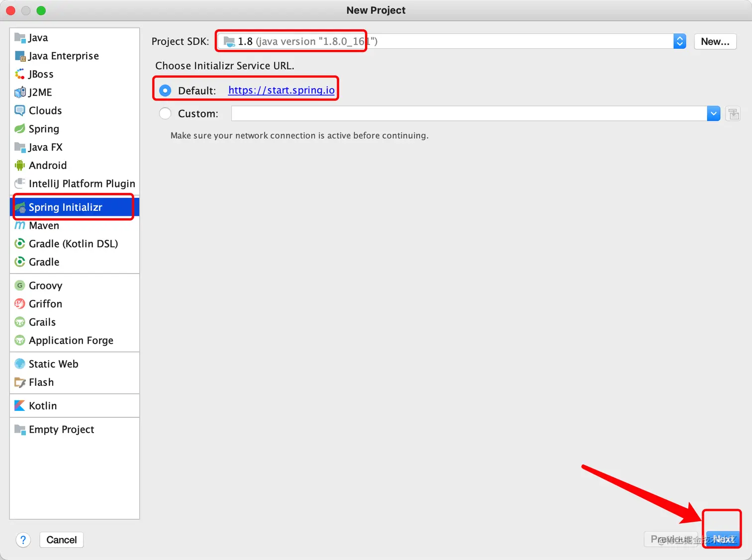This screenshot has height=560, width=752.
Task: Select the J2ME icon
Action: coord(20,92)
